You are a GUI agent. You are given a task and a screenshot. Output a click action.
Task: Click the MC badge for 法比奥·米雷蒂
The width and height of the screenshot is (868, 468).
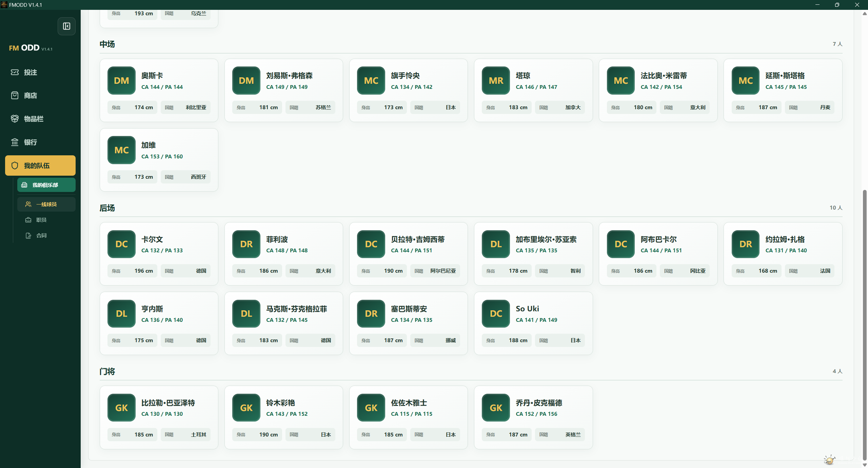621,80
